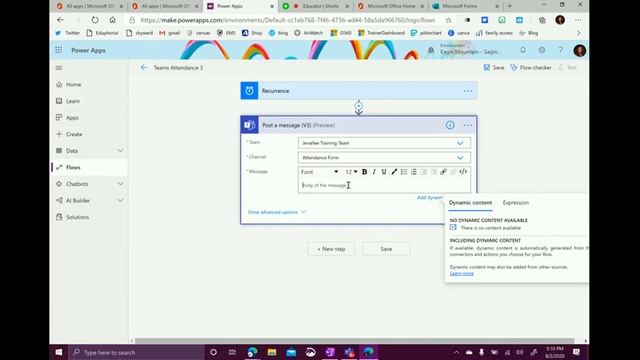Expand the Data navigation section
Screen dimensions: 640x360
coord(120,151)
